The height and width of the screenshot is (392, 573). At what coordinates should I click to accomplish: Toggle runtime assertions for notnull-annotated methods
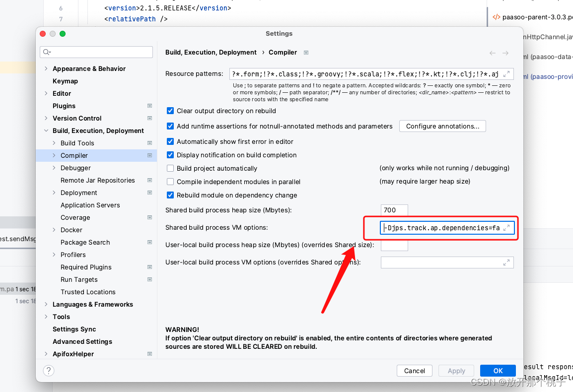point(170,126)
